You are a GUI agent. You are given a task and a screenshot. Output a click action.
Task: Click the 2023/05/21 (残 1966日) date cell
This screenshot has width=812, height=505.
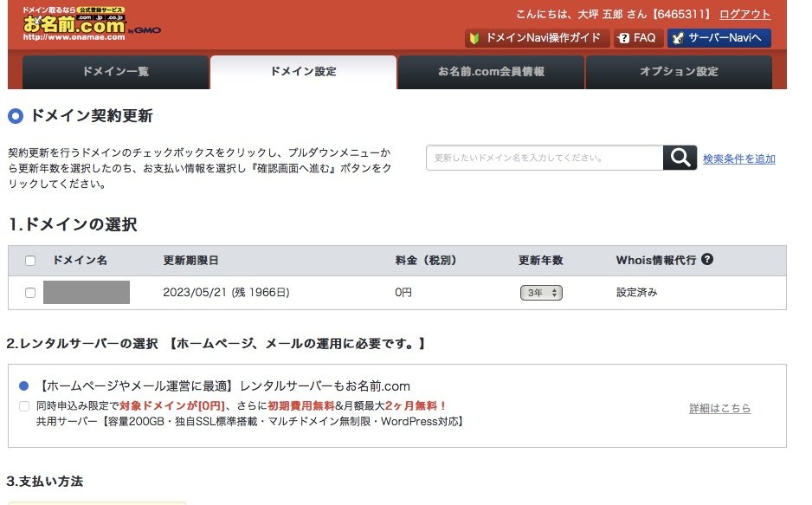tap(226, 293)
